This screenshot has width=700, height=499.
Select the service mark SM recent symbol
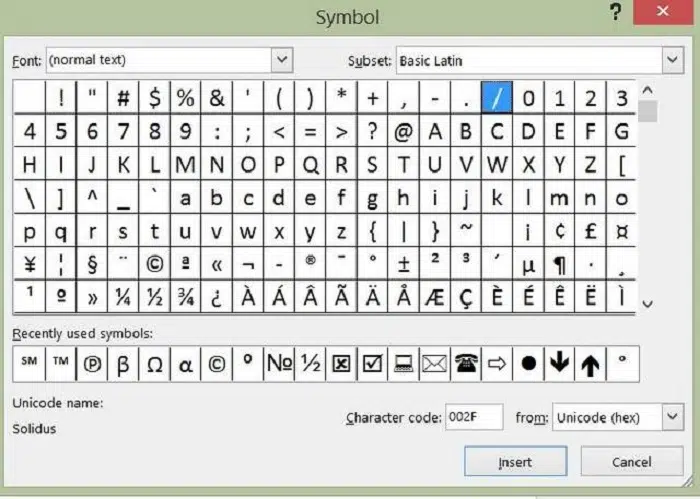(29, 364)
